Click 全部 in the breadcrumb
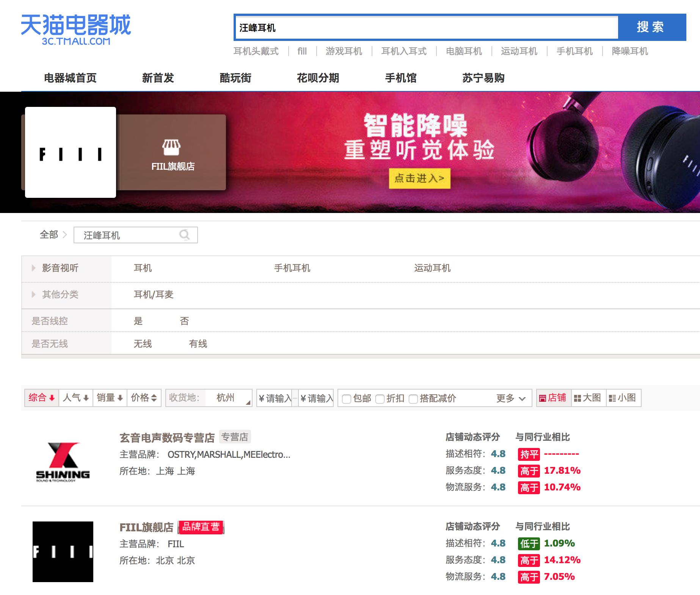This screenshot has width=700, height=595. [49, 235]
